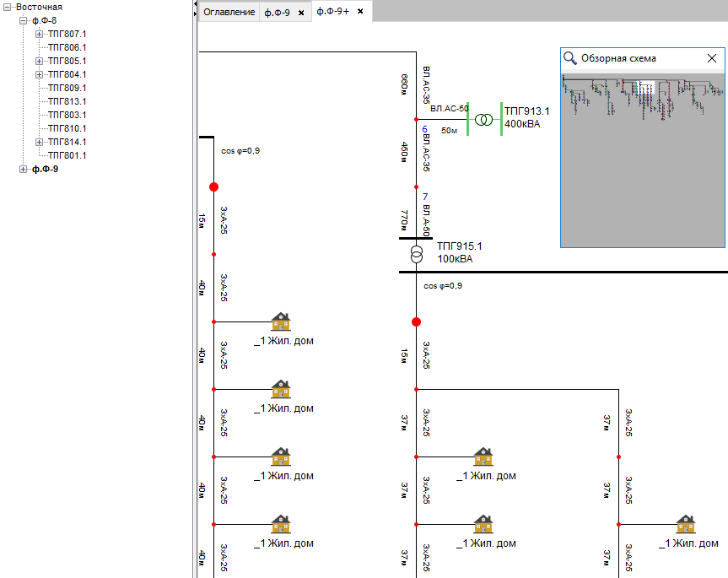Expand the ТПГ814.1 node

[x=39, y=142]
